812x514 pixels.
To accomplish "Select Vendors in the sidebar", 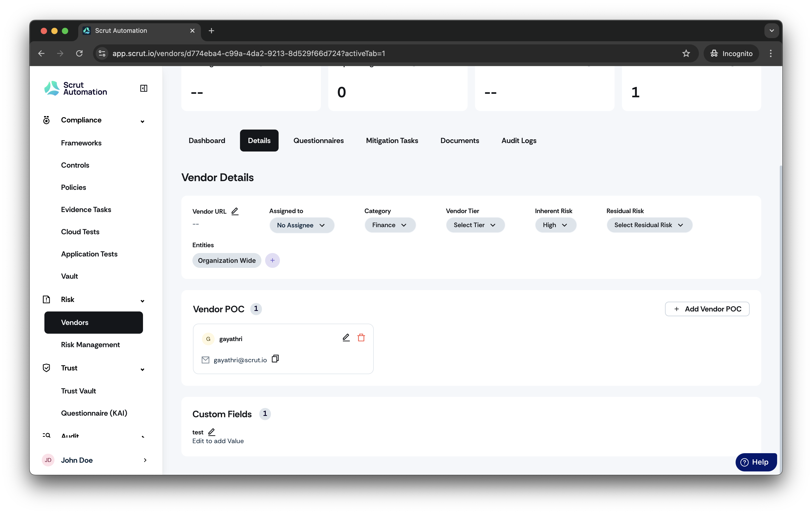I will point(93,322).
